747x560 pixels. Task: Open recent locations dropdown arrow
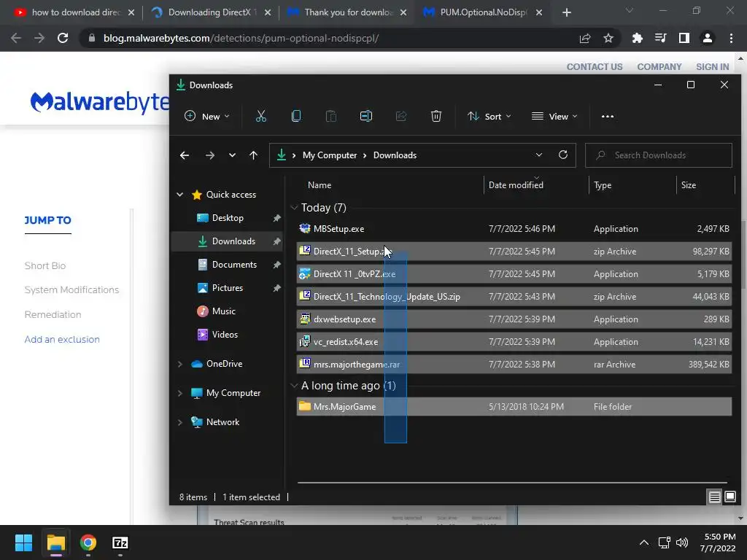(232, 155)
